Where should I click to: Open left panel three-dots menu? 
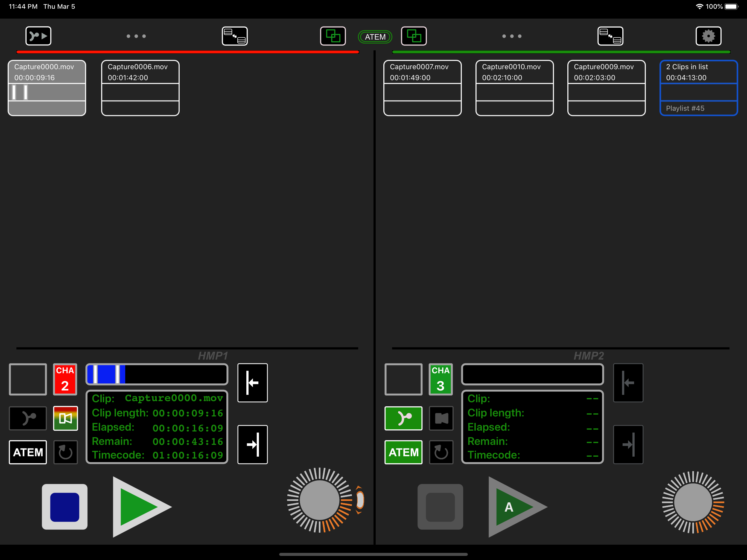click(x=136, y=36)
